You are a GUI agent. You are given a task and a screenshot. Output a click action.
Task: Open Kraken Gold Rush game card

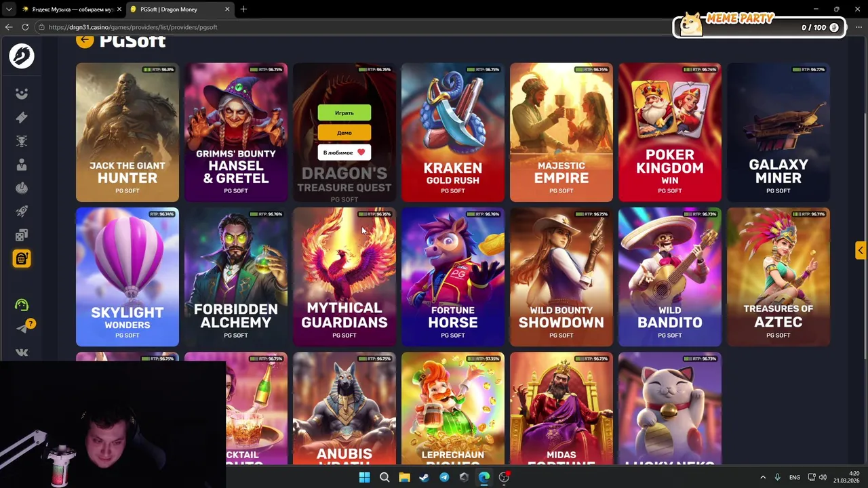tap(453, 133)
